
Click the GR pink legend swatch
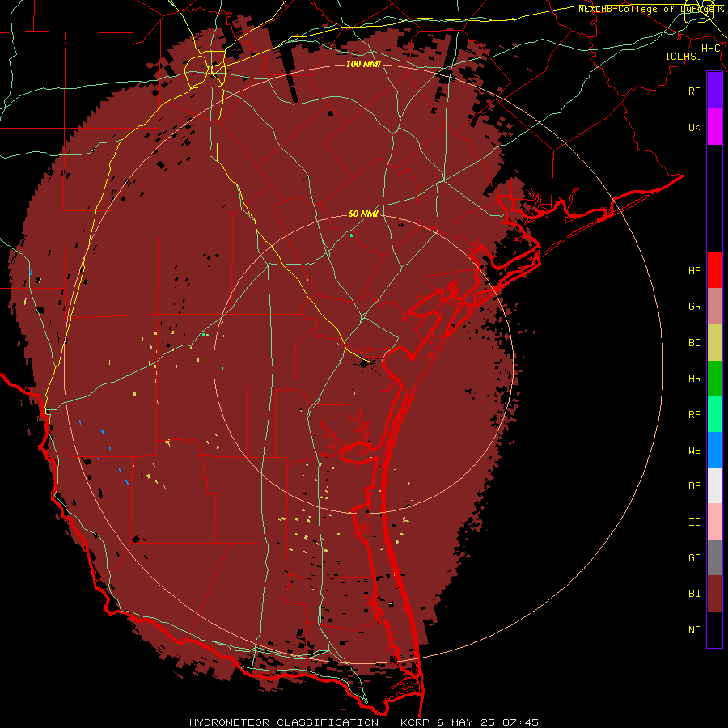coord(714,306)
